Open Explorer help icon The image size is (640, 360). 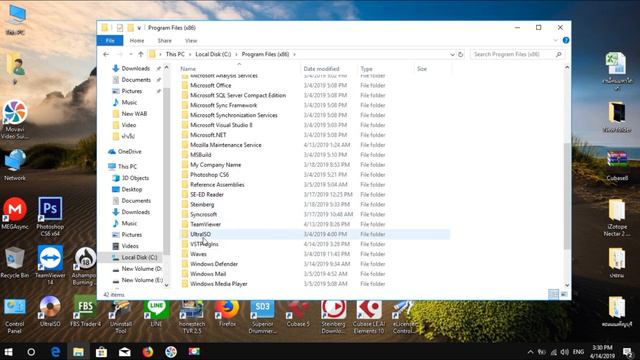click(566, 40)
